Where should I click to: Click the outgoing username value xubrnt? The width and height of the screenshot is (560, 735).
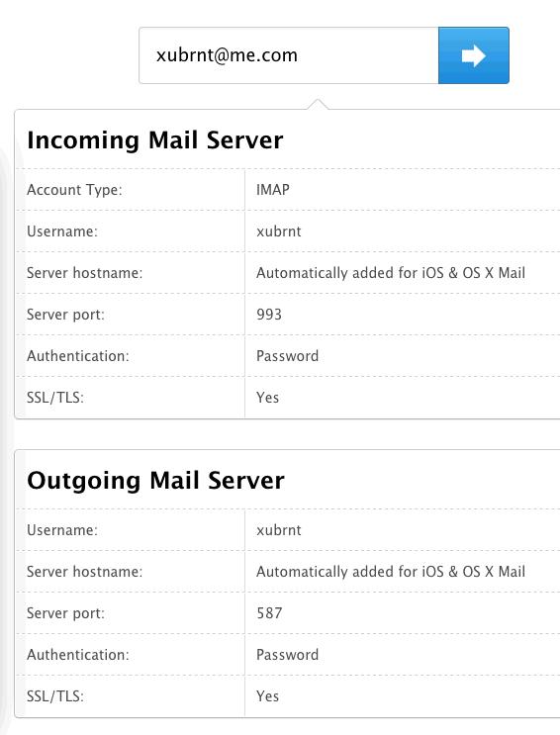tap(279, 530)
